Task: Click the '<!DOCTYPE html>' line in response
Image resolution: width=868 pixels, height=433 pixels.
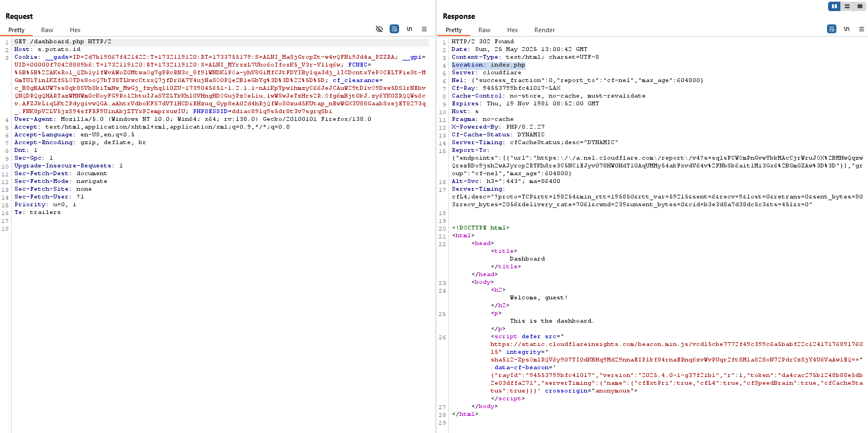Action: pyautogui.click(x=481, y=228)
